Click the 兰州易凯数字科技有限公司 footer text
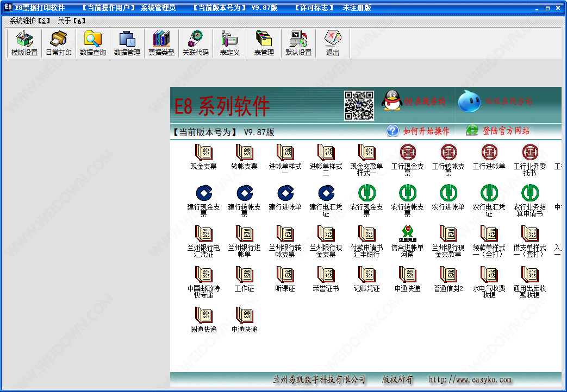 (x=319, y=380)
